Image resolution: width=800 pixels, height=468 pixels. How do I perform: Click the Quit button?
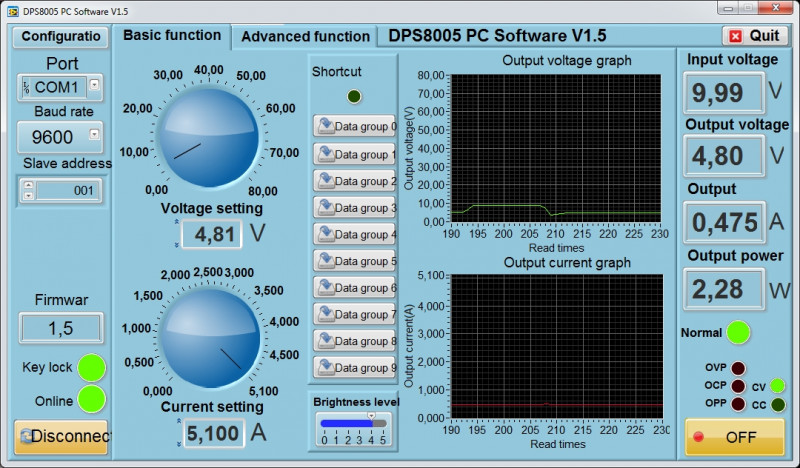tap(755, 36)
